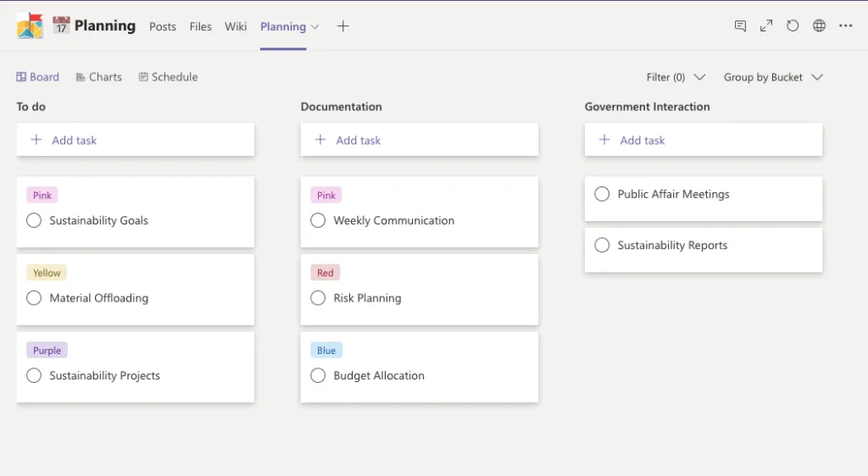The height and width of the screenshot is (476, 868).
Task: Click the Pink label on Sustainability Goals
Action: click(42, 195)
